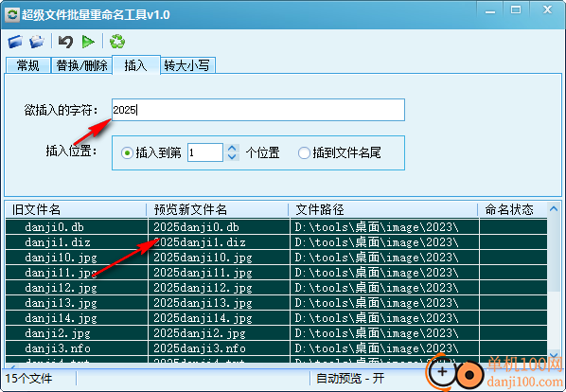Switch to the 替换/删除 tab
Screen dimensions: 566x392
pyautogui.click(x=81, y=65)
